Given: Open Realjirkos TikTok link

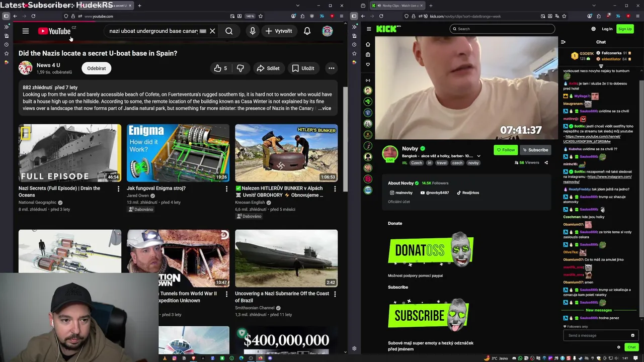Looking at the screenshot, I should (468, 193).
